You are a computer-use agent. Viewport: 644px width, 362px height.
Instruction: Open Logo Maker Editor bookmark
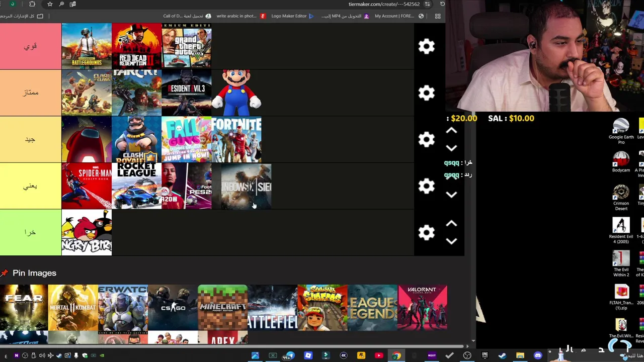[292, 16]
